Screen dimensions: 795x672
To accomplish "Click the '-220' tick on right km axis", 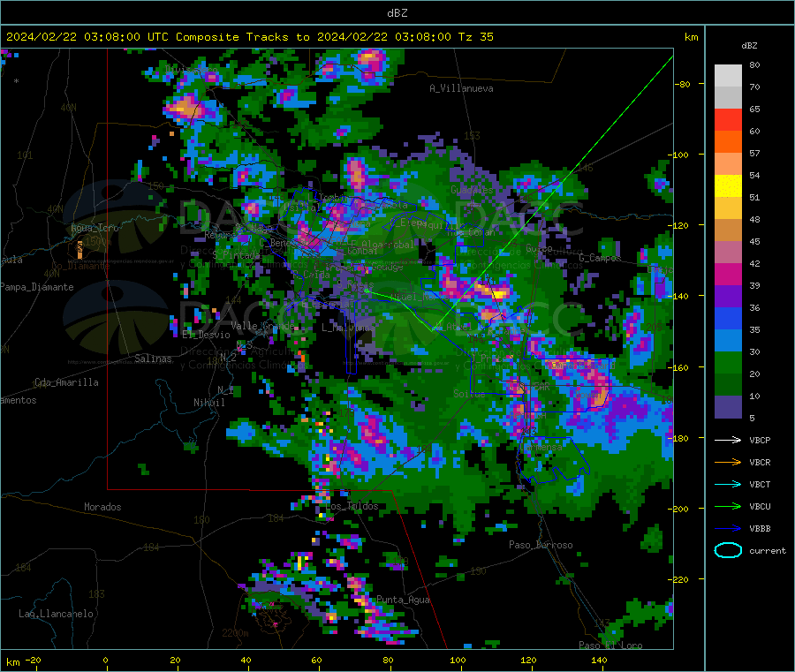I will pyautogui.click(x=678, y=579).
